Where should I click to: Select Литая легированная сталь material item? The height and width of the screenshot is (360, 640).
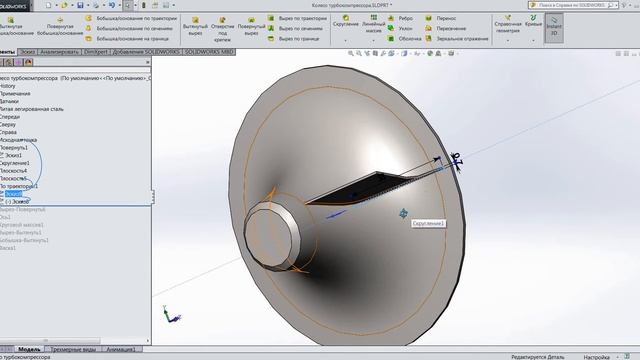(x=32, y=109)
